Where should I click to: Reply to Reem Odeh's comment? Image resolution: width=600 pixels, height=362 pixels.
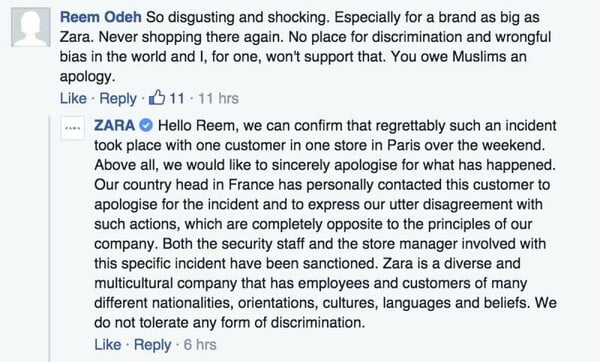pyautogui.click(x=118, y=99)
